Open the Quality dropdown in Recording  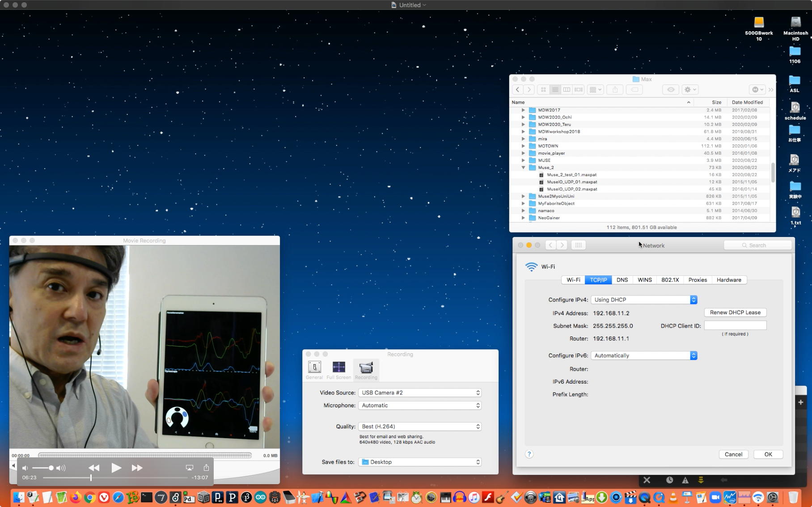point(419,427)
